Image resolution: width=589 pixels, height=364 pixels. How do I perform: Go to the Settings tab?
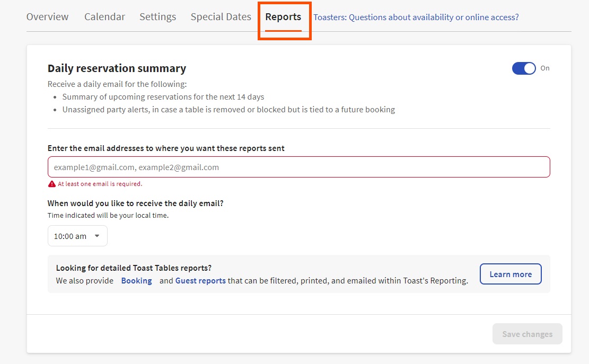coord(157,17)
